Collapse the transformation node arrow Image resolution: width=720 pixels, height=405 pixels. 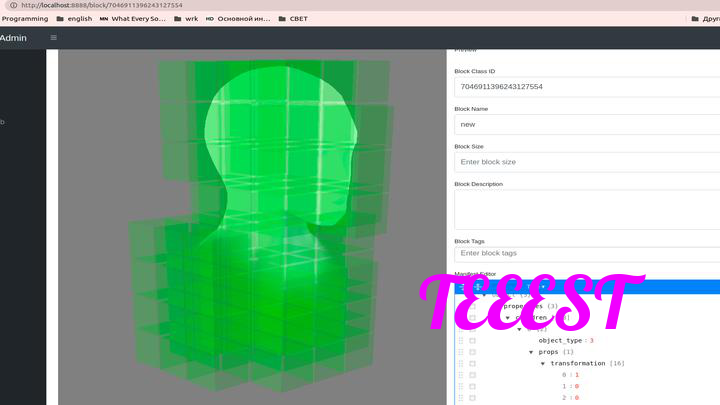point(543,364)
